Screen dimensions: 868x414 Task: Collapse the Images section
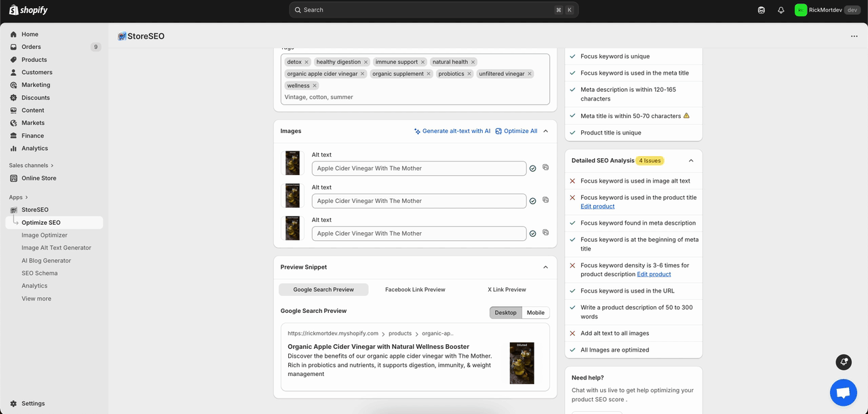[546, 131]
